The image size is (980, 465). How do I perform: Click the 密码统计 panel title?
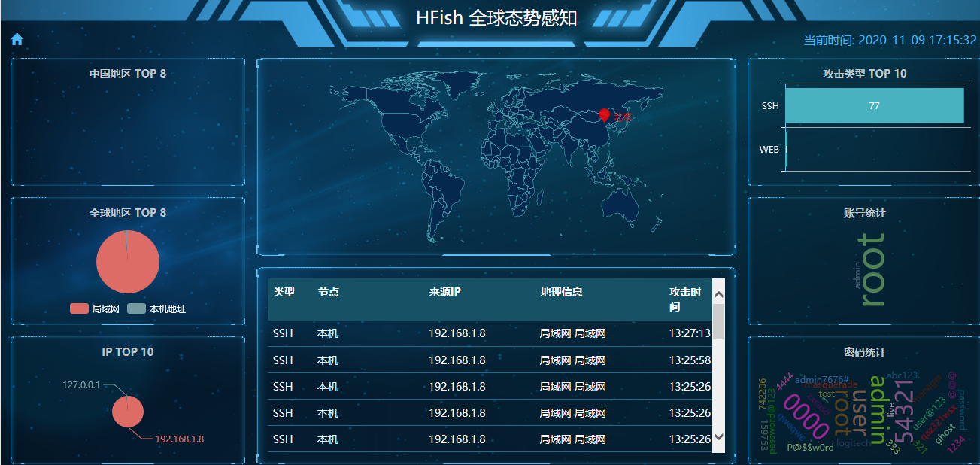pos(865,352)
